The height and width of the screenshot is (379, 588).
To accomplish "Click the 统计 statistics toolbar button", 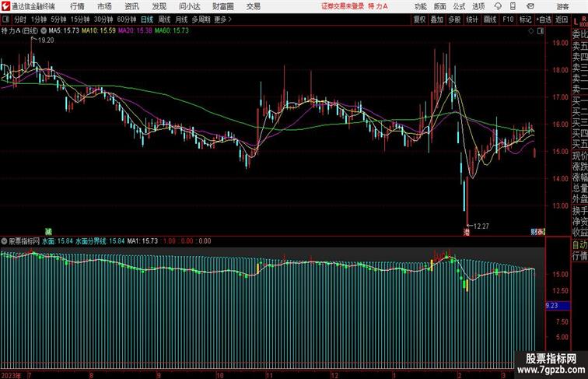I will [x=472, y=19].
